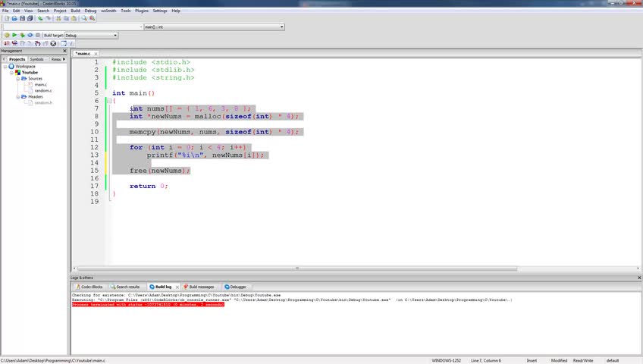Open the Tools menu
The image size is (643, 364).
click(x=126, y=11)
